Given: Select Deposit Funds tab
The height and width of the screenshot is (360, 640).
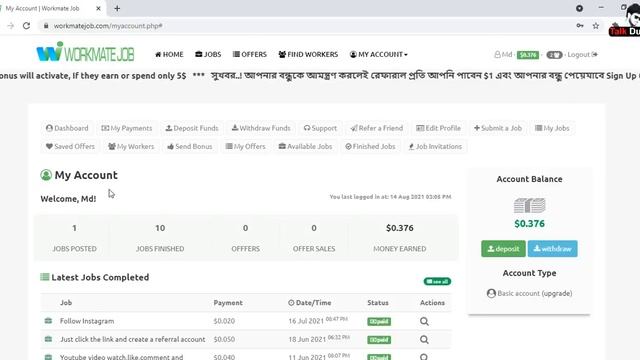Looking at the screenshot, I should [192, 128].
